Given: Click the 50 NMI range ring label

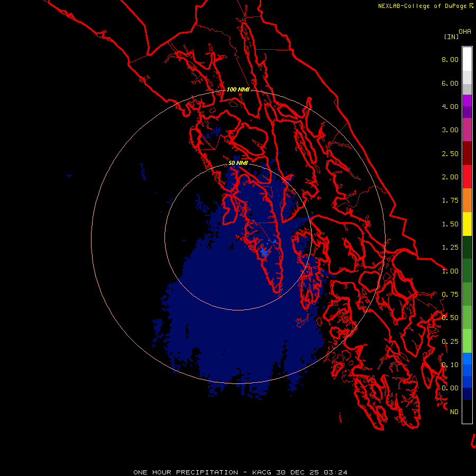Looking at the screenshot, I should coord(238,163).
